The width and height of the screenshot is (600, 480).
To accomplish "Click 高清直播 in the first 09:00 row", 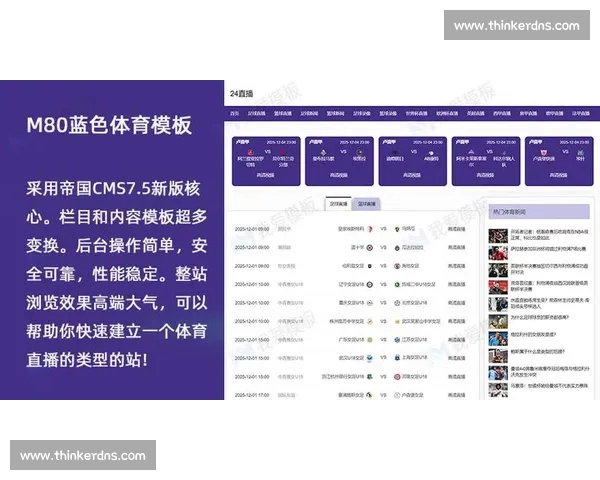I will pyautogui.click(x=457, y=229).
